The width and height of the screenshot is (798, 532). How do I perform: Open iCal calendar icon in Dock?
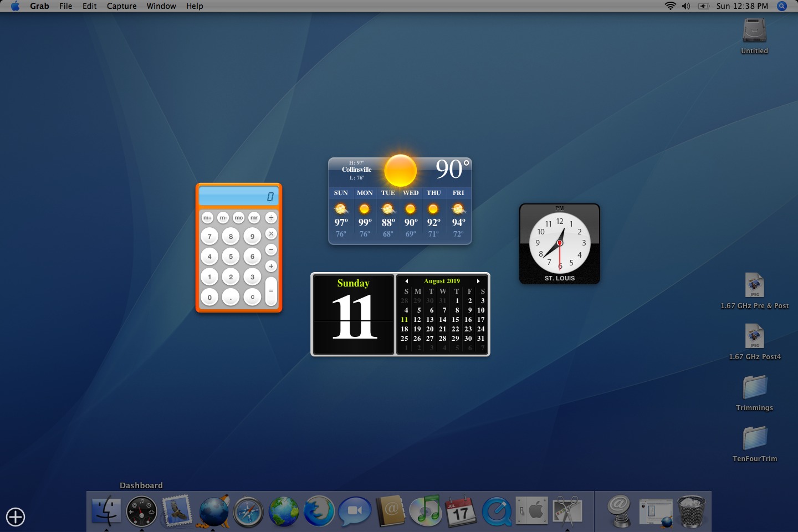(461, 511)
